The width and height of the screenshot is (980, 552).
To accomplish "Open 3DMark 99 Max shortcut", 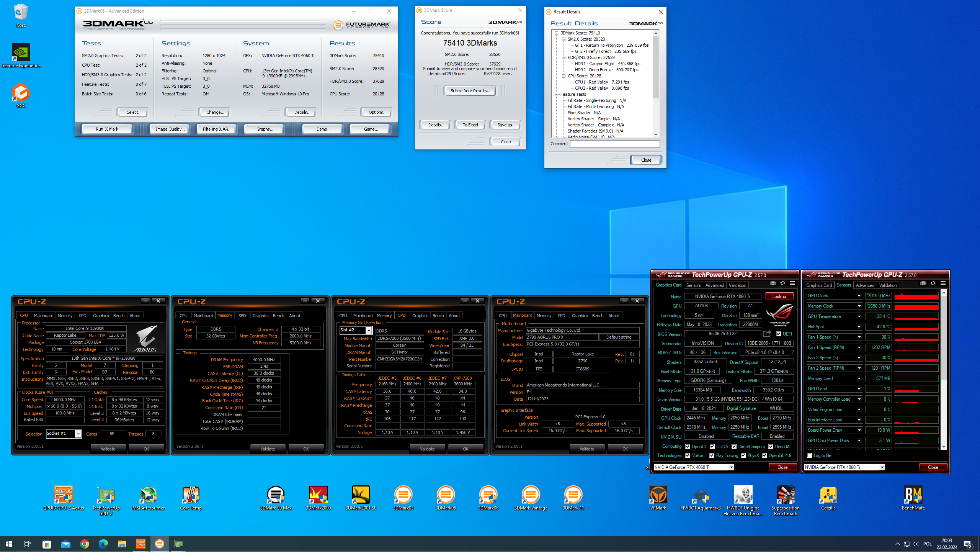I will (276, 498).
